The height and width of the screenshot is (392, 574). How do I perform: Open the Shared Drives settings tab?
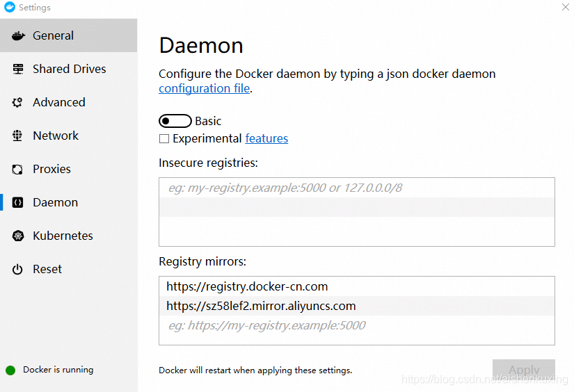pyautogui.click(x=68, y=69)
